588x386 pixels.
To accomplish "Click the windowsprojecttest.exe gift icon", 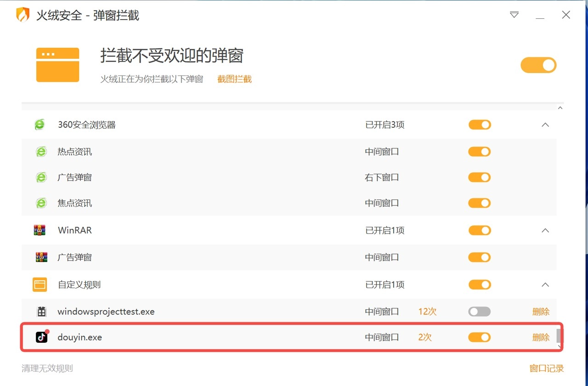I will coord(41,312).
